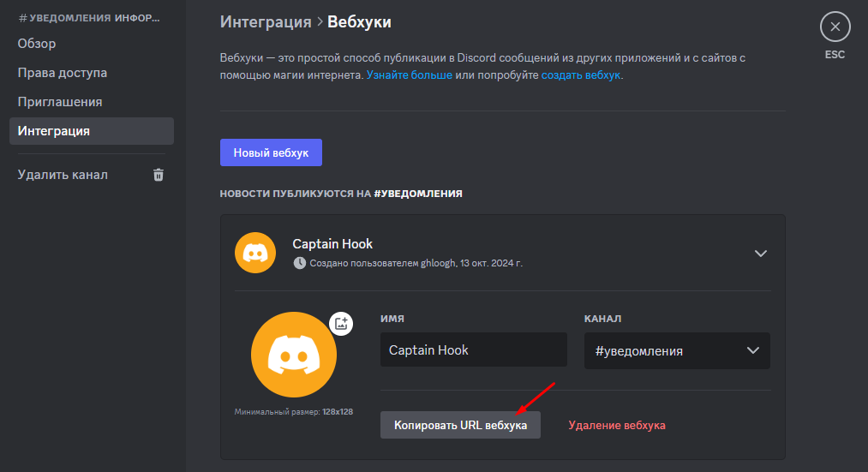Click Интеграция in the breadcrumb header
Viewport: 868px width, 472px height.
(266, 22)
